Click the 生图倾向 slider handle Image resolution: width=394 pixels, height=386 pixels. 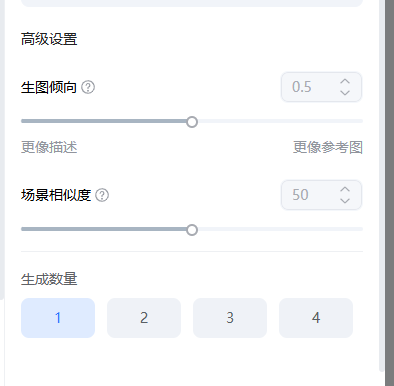[x=192, y=122]
